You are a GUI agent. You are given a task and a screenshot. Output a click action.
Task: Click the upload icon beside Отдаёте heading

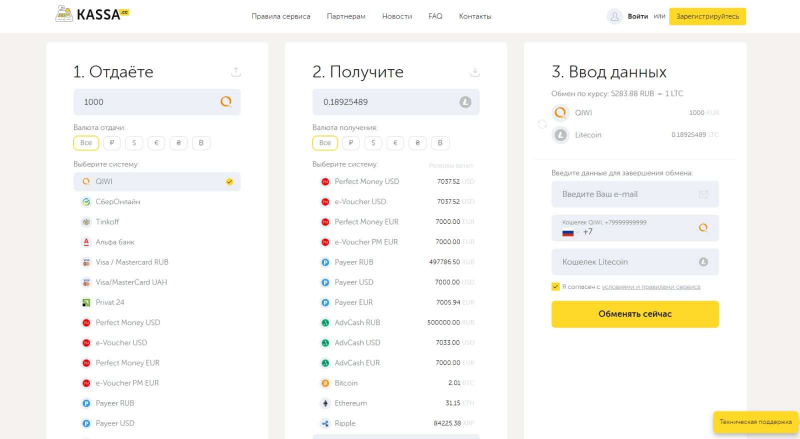coord(236,72)
